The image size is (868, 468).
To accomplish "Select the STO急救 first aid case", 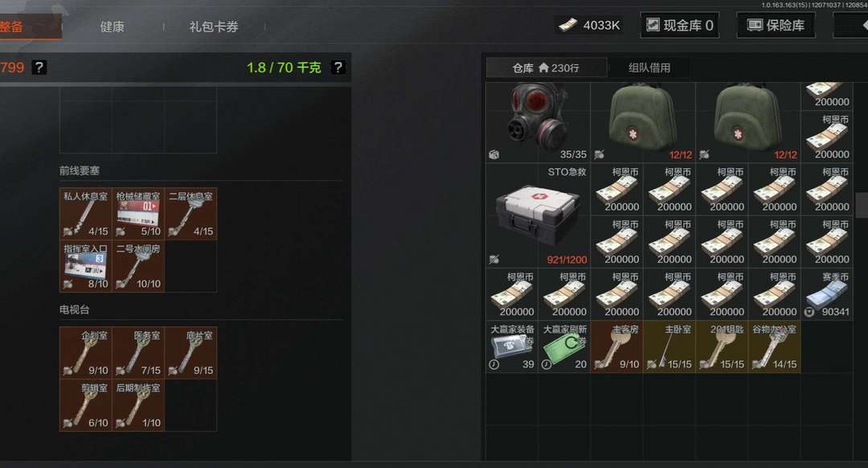I will (538, 215).
